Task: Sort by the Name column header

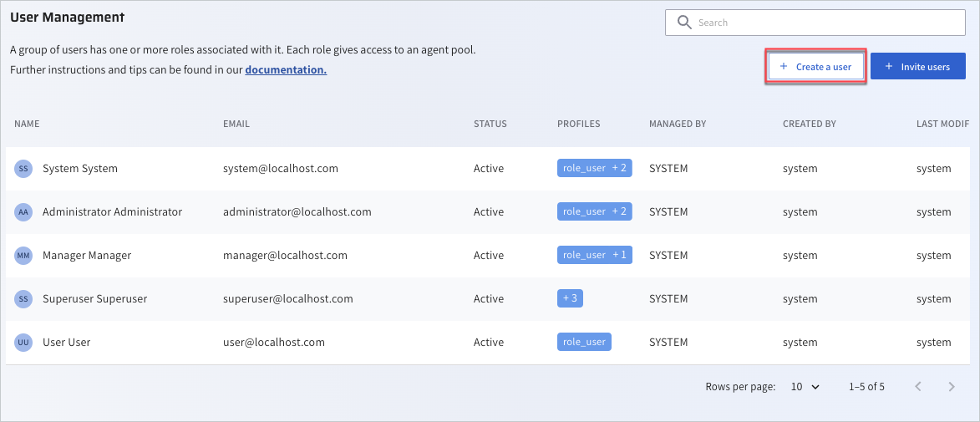Action: [x=27, y=124]
